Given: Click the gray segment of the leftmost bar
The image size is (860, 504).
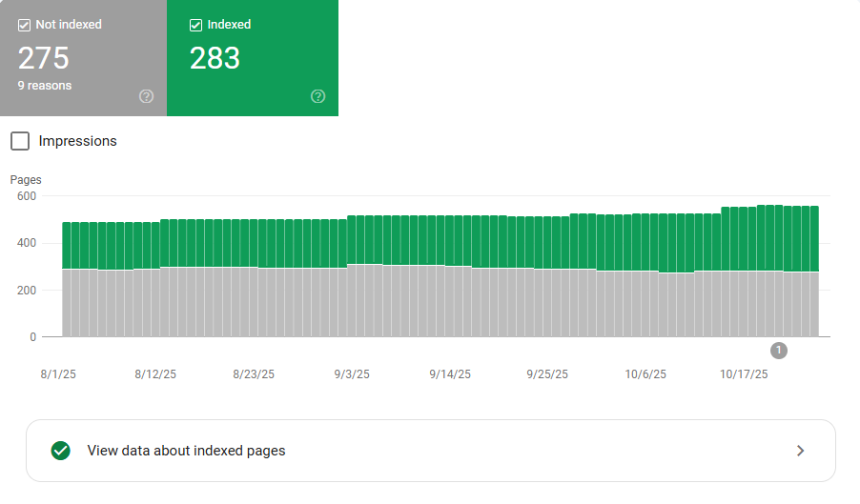Looking at the screenshot, I should pos(67,303).
